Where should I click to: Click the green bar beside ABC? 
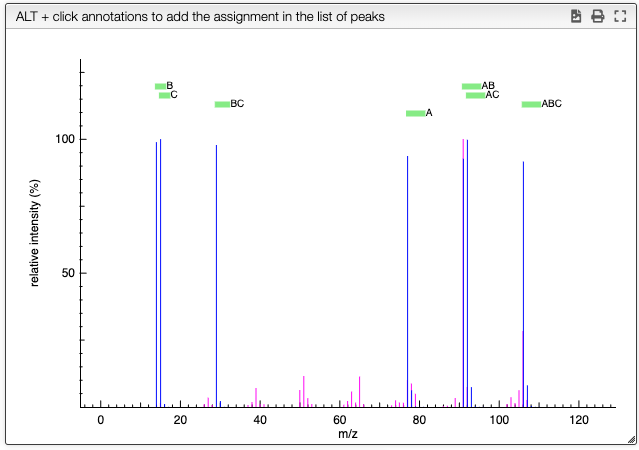click(x=531, y=104)
